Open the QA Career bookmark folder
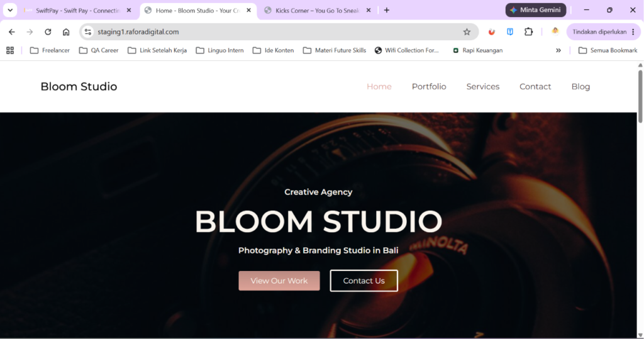 pos(99,50)
